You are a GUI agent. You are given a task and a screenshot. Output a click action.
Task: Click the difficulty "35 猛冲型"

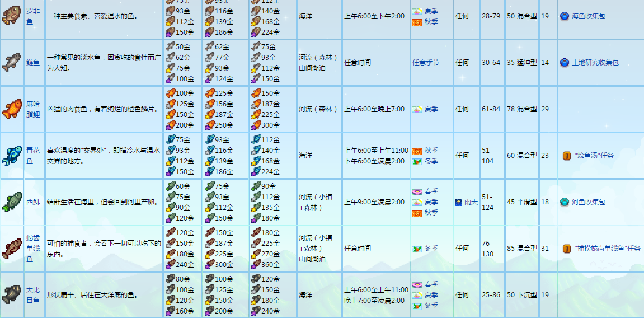point(521,63)
